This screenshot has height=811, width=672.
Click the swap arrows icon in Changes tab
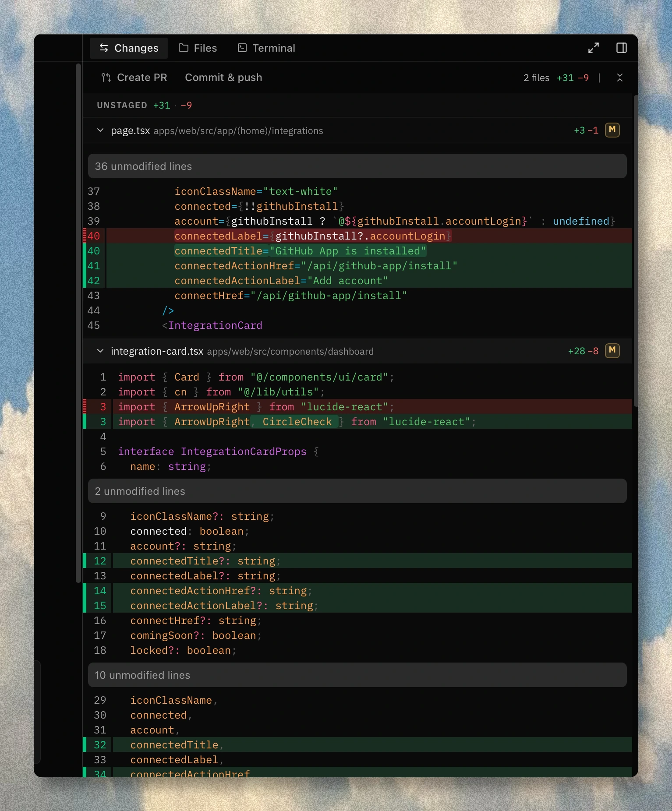coord(104,48)
